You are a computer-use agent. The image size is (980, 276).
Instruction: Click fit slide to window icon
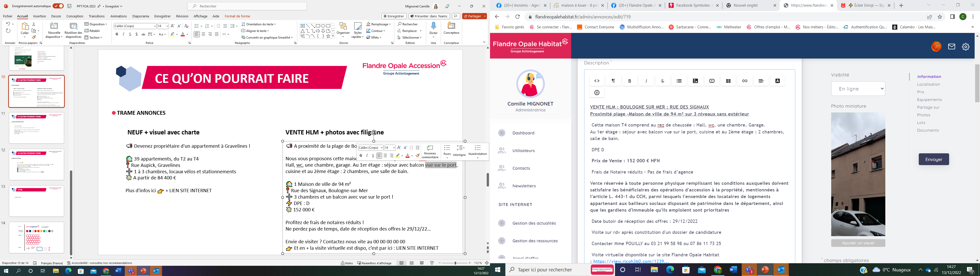coord(487,263)
